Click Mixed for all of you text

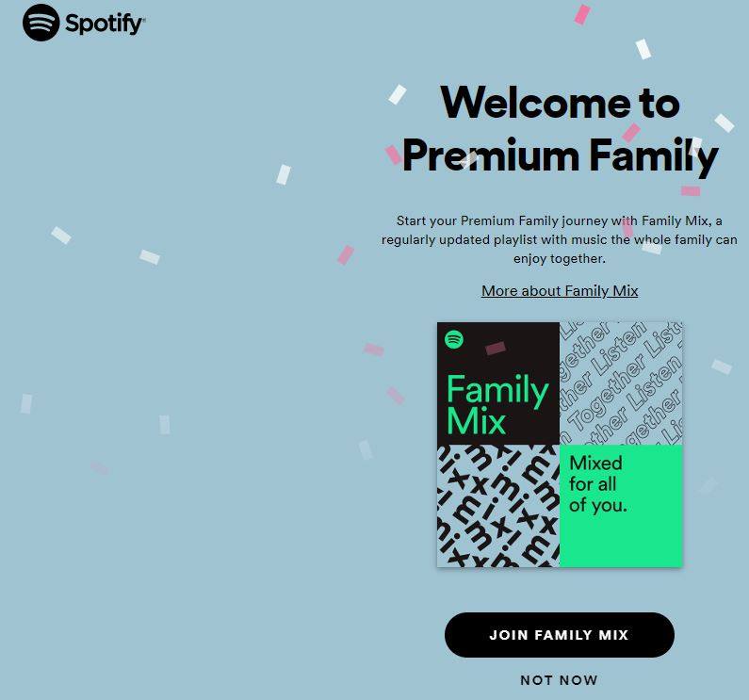(597, 484)
